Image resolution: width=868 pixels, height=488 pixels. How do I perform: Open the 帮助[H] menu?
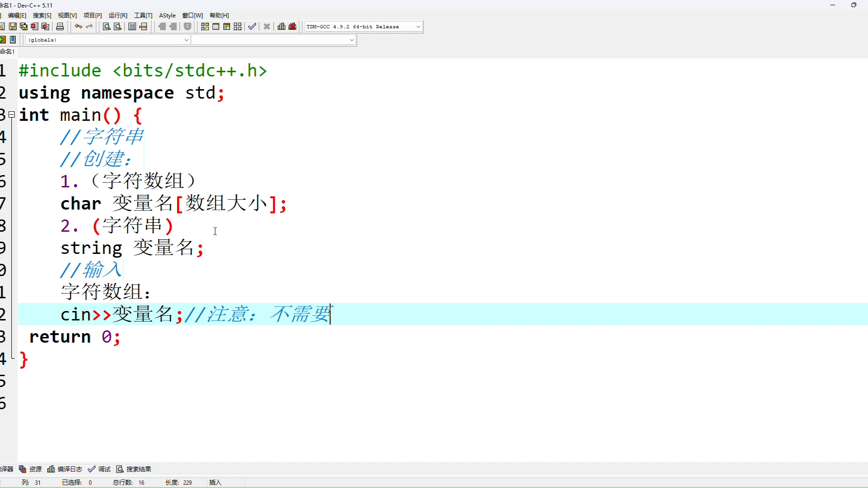(x=219, y=16)
